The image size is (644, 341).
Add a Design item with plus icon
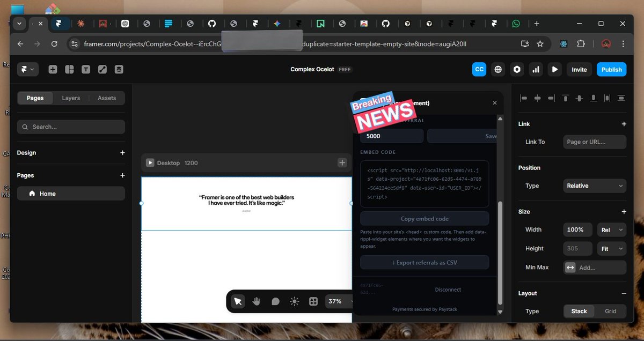click(x=122, y=153)
